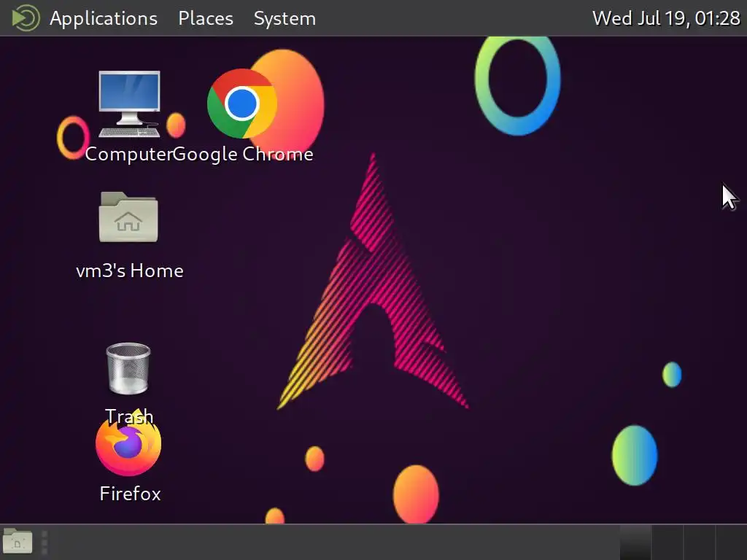
Task: Click the Computer label text
Action: (x=128, y=155)
